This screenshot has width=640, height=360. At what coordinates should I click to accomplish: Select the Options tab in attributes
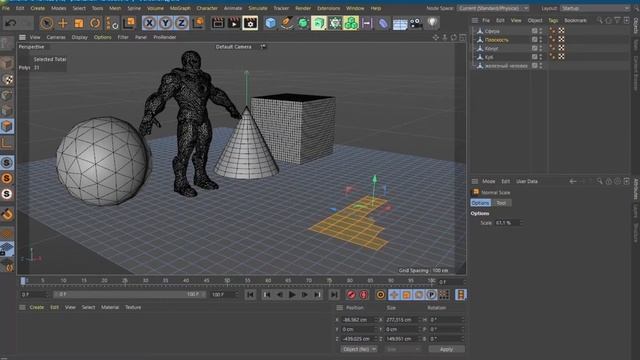[x=480, y=203]
